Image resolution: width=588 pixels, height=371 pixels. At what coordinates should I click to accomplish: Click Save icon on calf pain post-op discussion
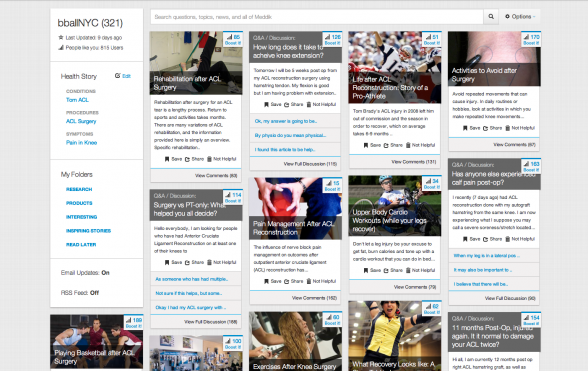[465, 239]
